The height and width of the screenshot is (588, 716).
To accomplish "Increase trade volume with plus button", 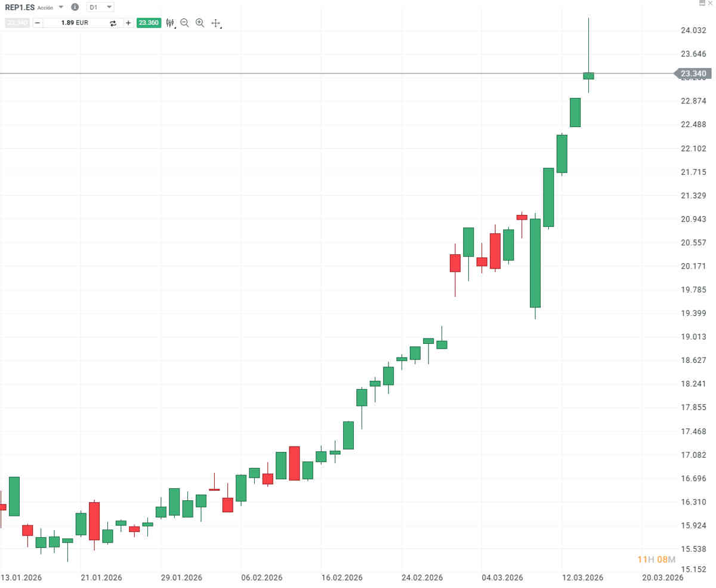I will (x=128, y=23).
